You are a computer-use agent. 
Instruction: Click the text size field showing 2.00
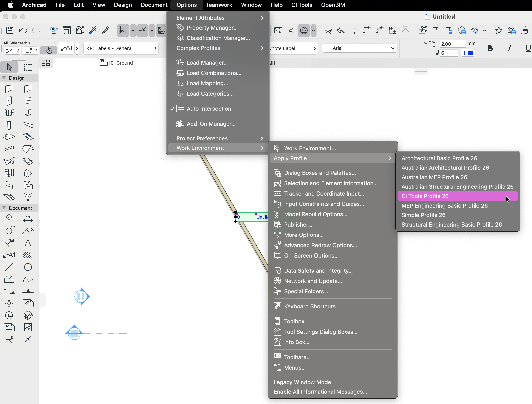453,44
